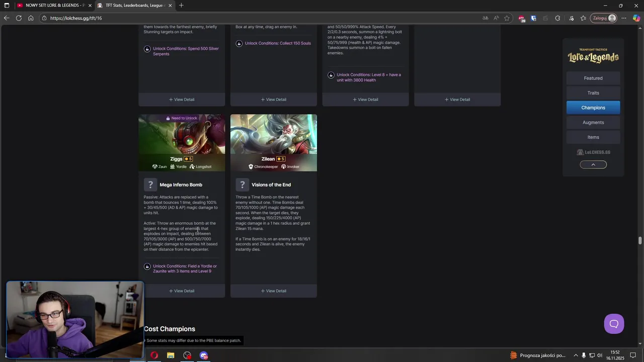
Task: Open the recording app taskbar icon
Action: 187,355
